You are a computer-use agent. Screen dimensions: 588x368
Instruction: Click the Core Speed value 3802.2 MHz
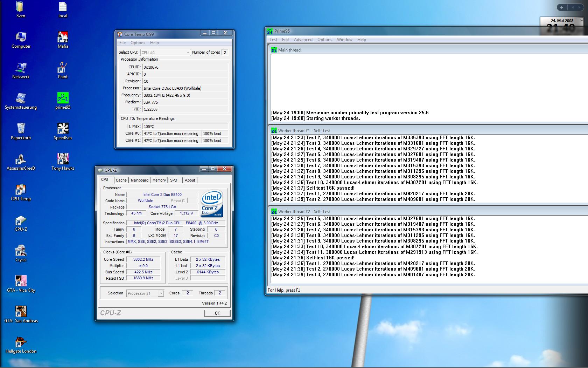pos(143,260)
